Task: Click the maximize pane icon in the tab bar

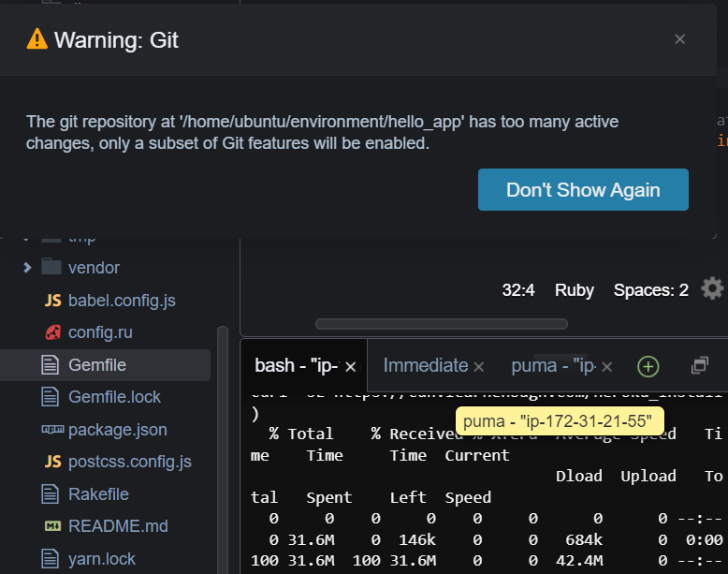Action: coord(700,365)
